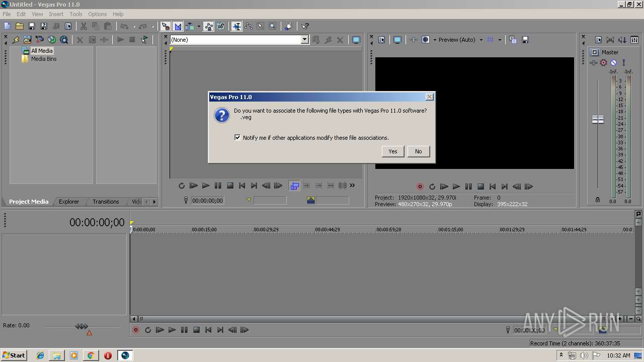This screenshot has width=644, height=362.
Task: Open Master bus FX gear icon
Action: [x=604, y=63]
